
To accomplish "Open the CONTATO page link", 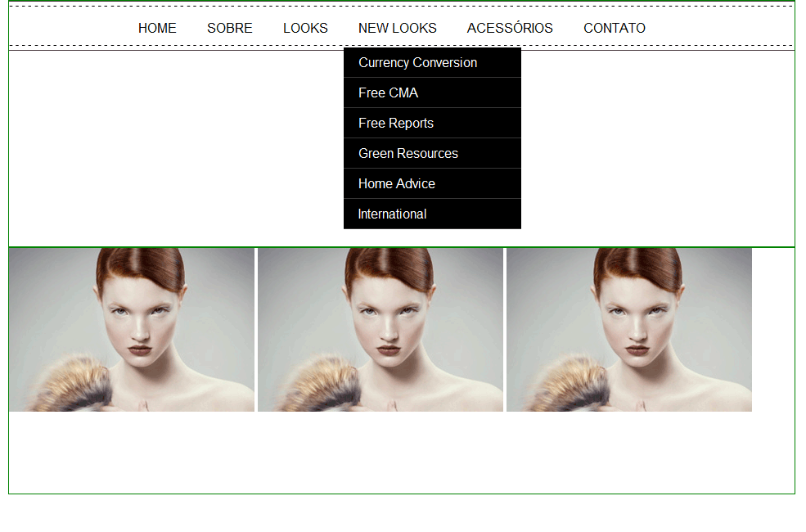I will 614,28.
